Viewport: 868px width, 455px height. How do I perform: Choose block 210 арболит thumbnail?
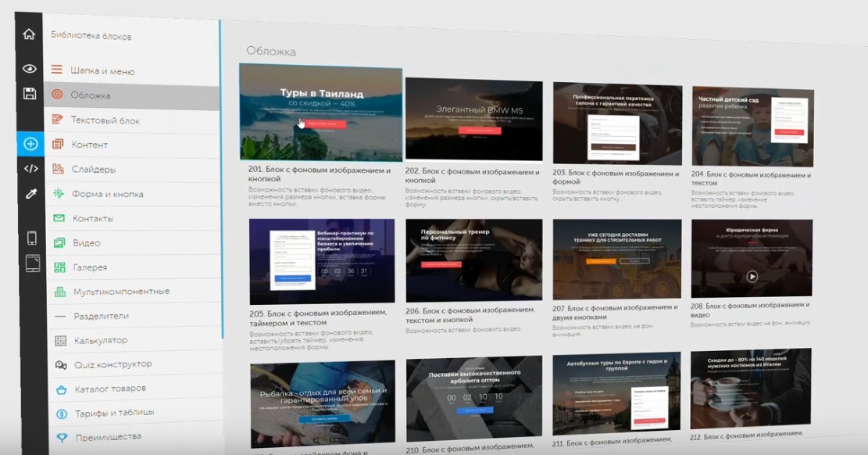pos(474,399)
